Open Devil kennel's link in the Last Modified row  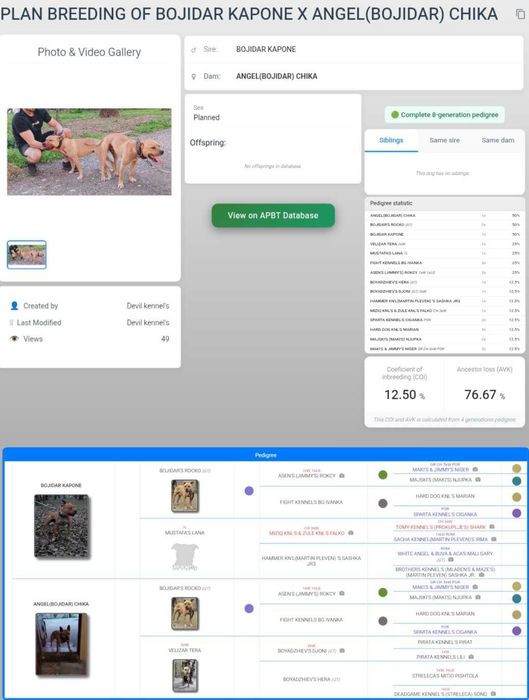tap(148, 322)
